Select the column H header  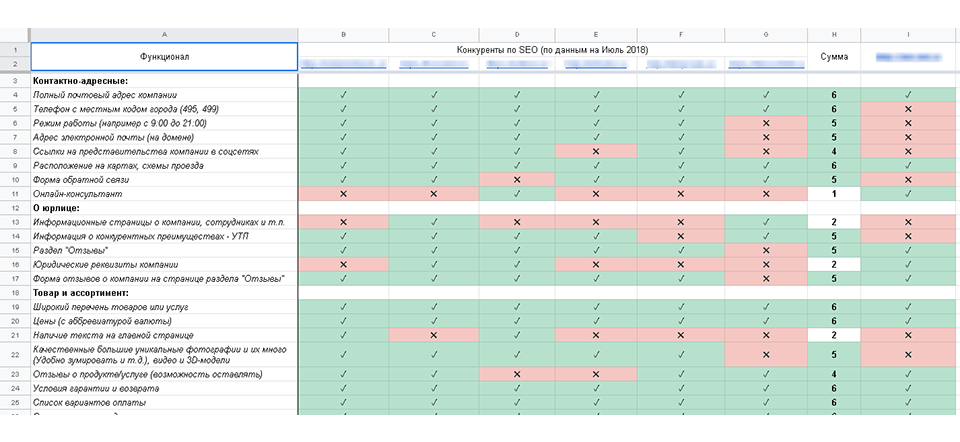click(833, 35)
